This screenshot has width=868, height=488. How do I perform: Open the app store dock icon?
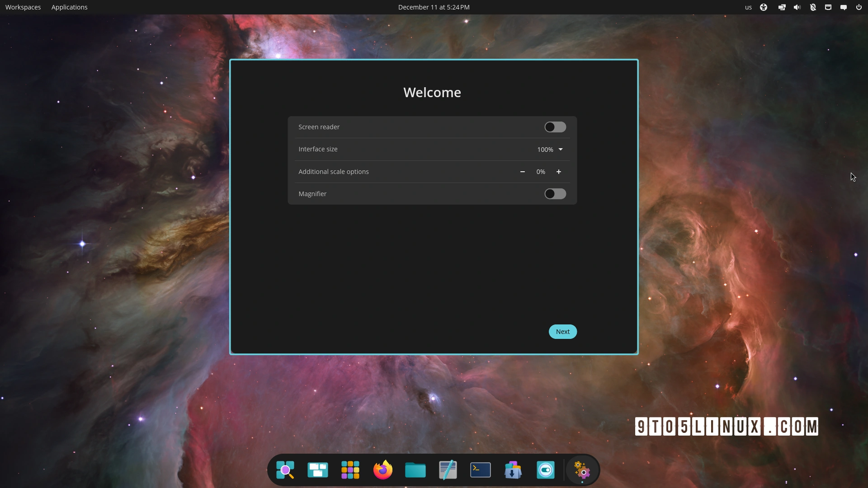(x=513, y=470)
